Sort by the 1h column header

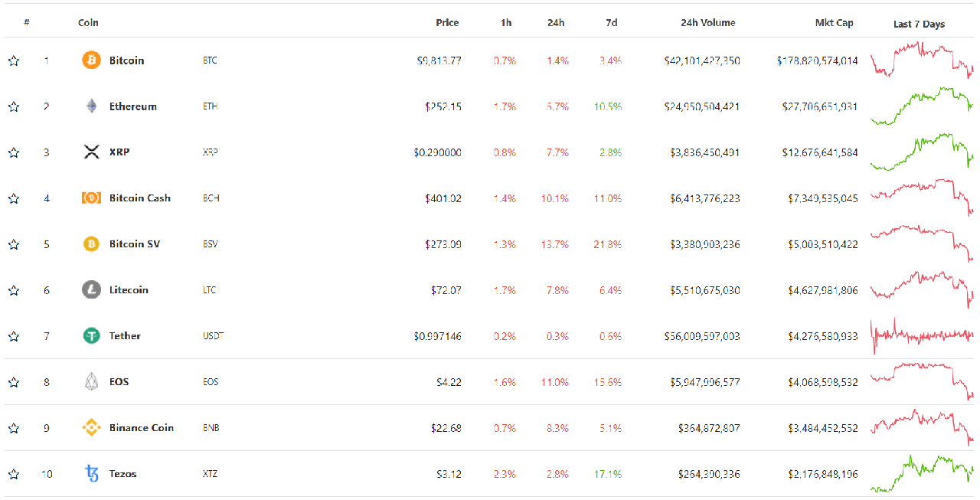[506, 23]
